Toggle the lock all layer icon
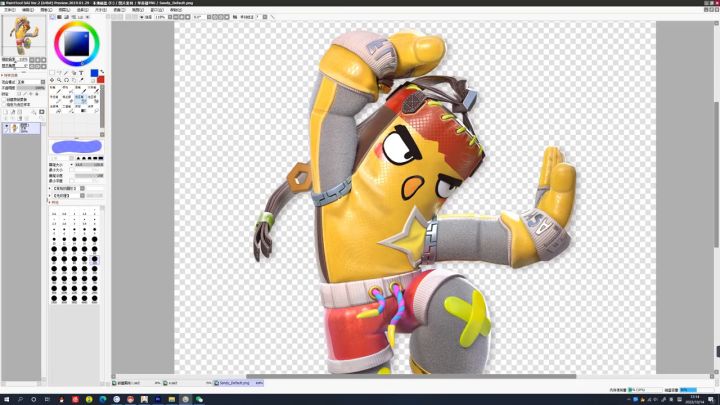 pyautogui.click(x=37, y=94)
